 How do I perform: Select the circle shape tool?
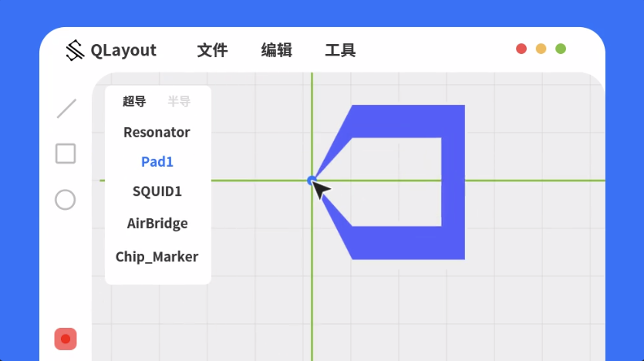66,200
